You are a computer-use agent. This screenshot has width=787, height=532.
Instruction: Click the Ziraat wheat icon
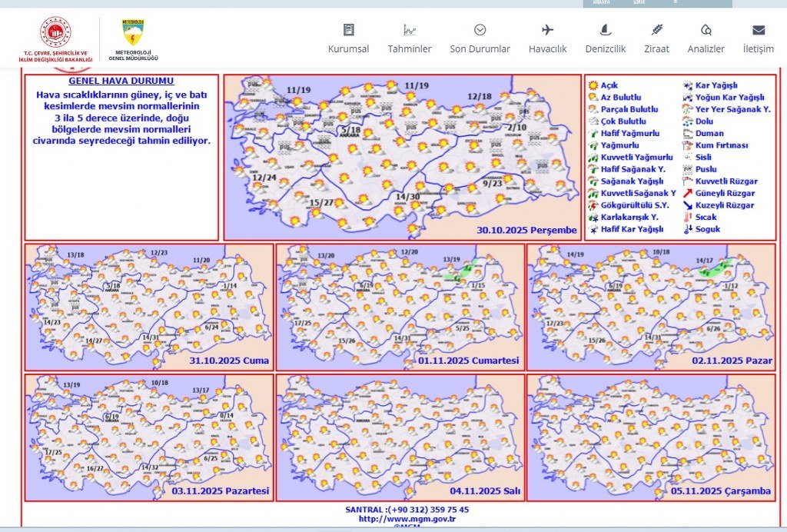656,30
